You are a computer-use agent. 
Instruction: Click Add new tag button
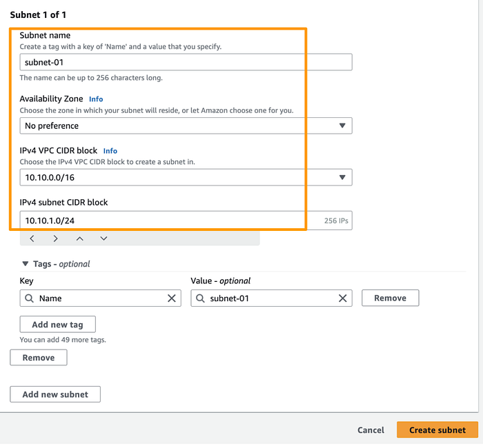click(57, 325)
